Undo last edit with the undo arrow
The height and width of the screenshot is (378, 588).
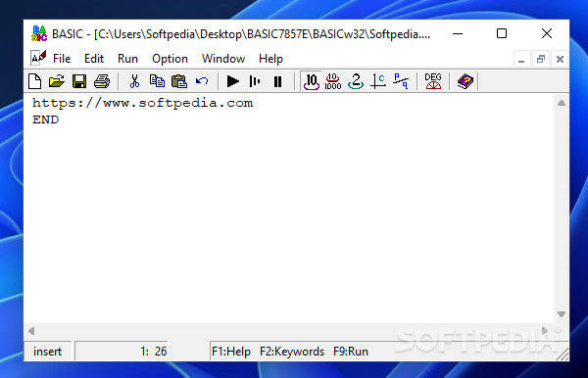tap(202, 81)
